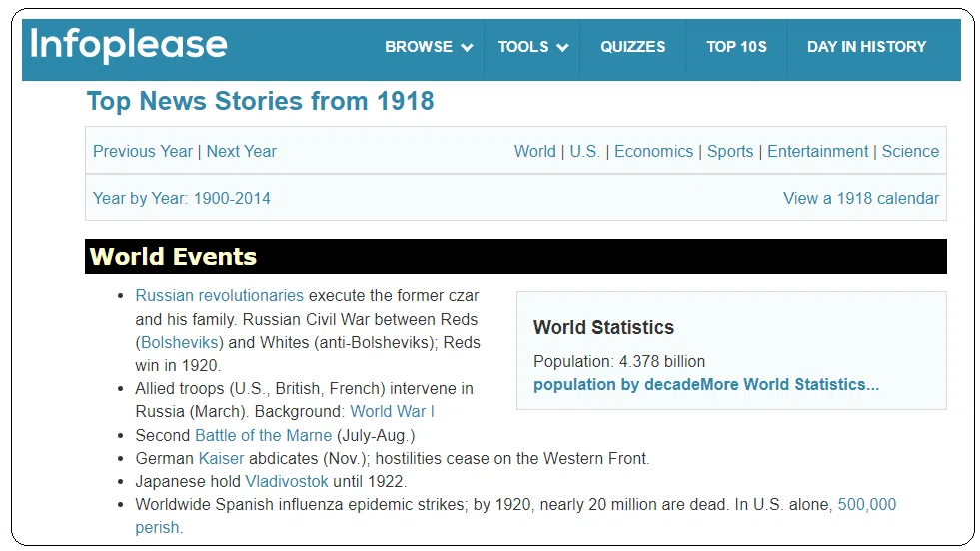
Task: Open DAY IN HISTORY
Action: coord(866,47)
